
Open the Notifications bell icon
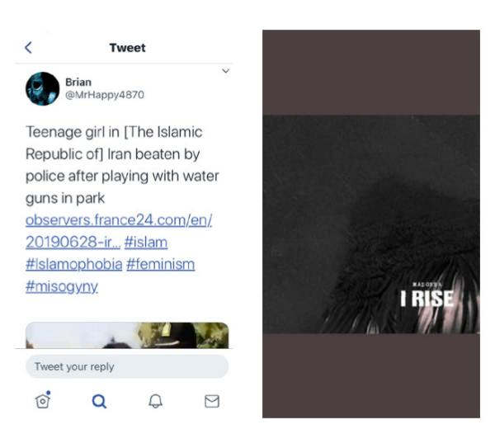coord(155,401)
